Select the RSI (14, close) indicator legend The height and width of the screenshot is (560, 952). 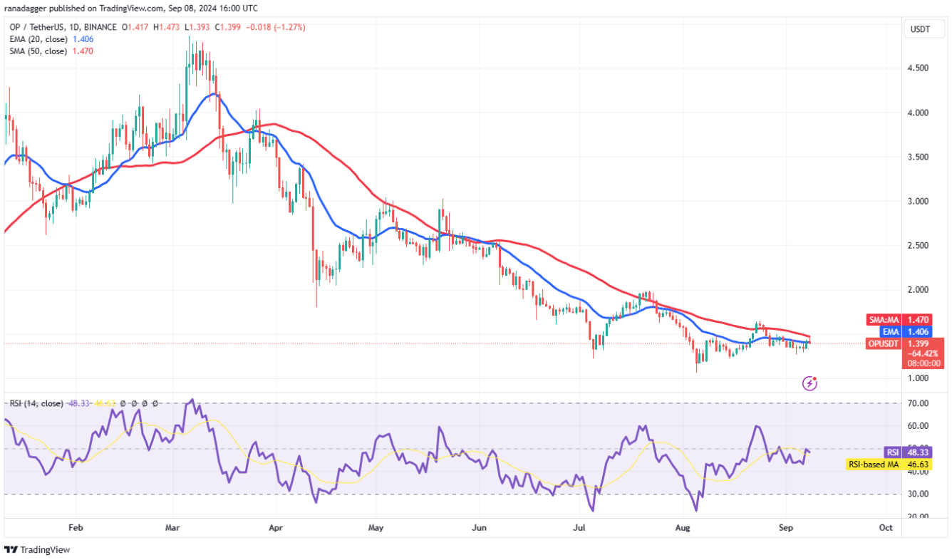click(x=37, y=404)
